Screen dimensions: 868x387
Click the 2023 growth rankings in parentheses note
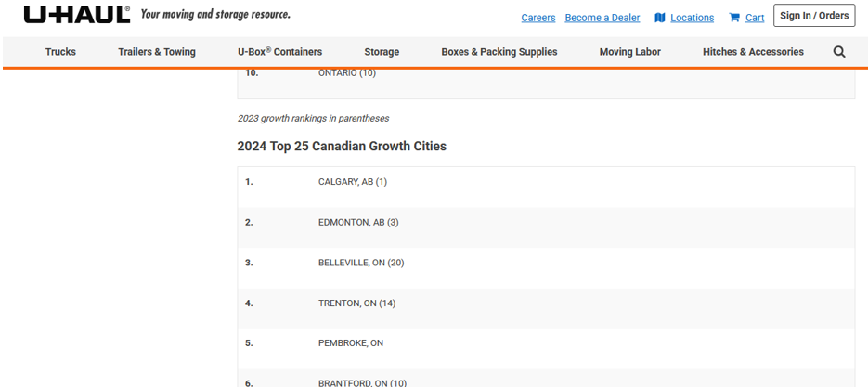pos(314,118)
